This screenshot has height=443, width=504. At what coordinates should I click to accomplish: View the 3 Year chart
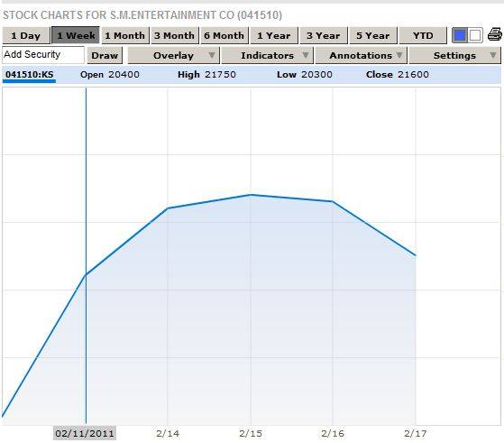(x=324, y=35)
